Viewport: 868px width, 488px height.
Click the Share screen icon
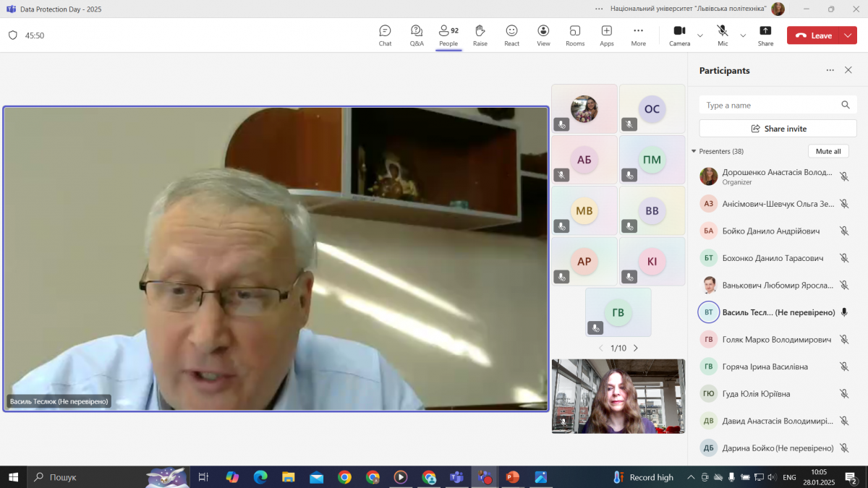pos(765,35)
